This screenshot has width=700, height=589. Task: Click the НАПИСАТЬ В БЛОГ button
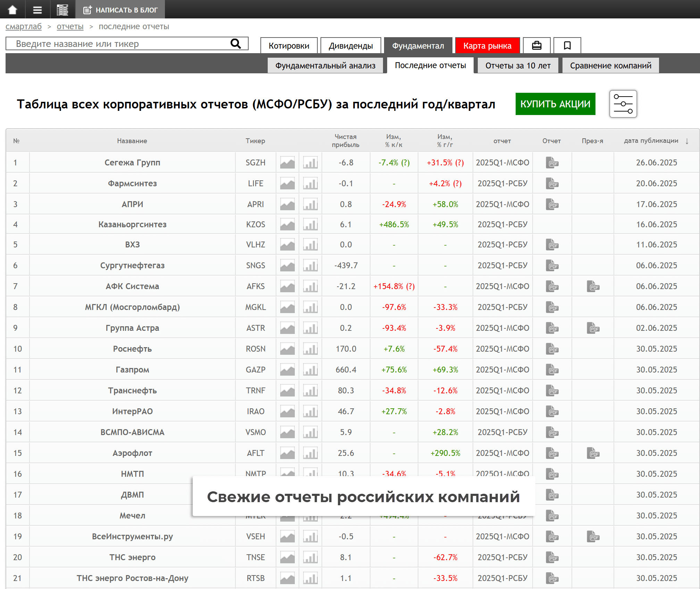tap(120, 10)
